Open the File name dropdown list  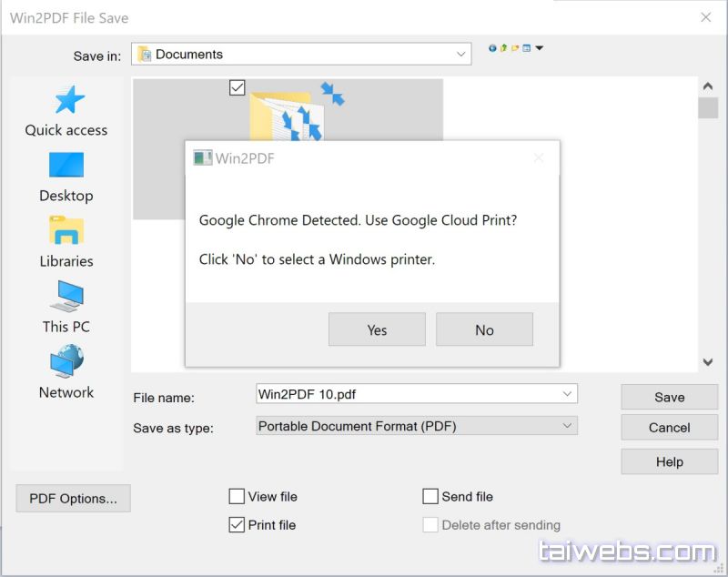click(567, 394)
